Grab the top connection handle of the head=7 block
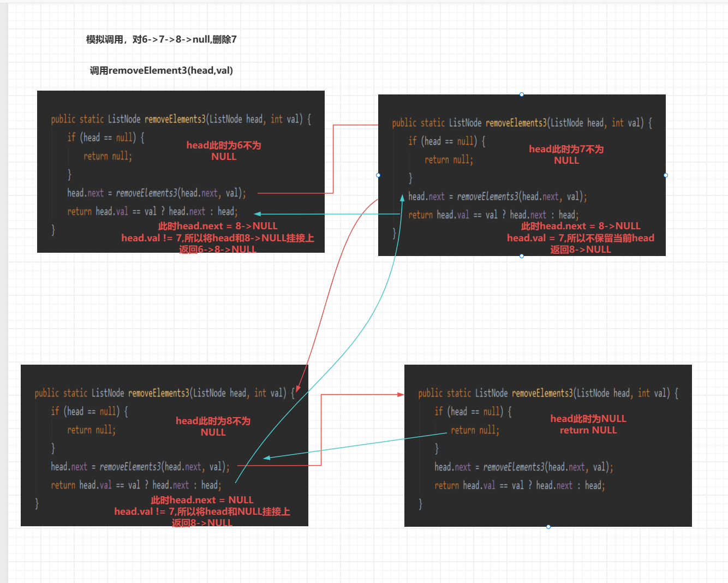 pos(522,94)
